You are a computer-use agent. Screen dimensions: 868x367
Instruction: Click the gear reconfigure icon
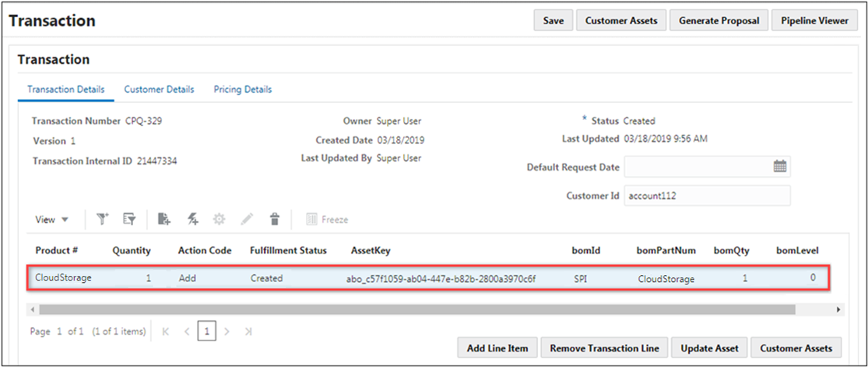point(219,220)
